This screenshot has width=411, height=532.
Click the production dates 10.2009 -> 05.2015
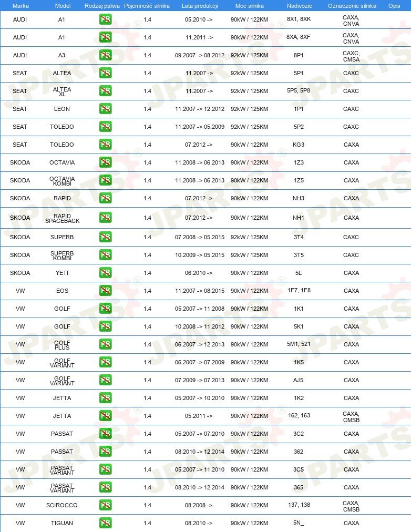[x=200, y=255]
